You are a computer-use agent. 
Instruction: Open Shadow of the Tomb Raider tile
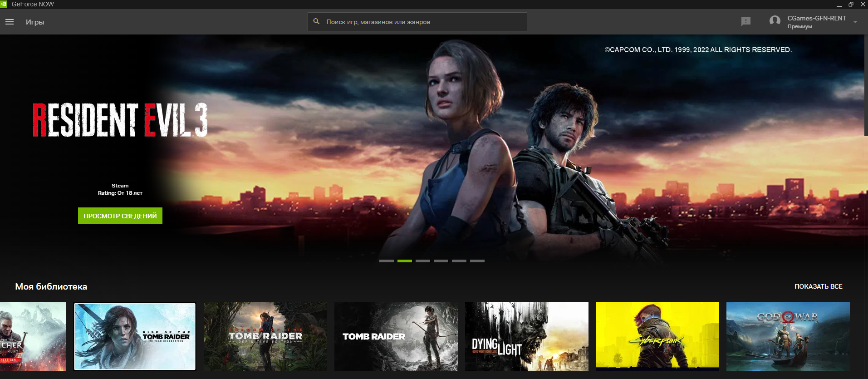coord(265,336)
